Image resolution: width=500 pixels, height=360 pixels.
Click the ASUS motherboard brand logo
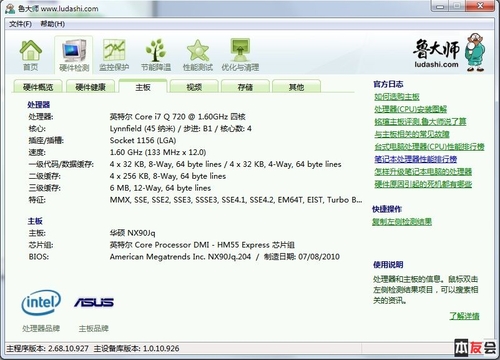[94, 302]
